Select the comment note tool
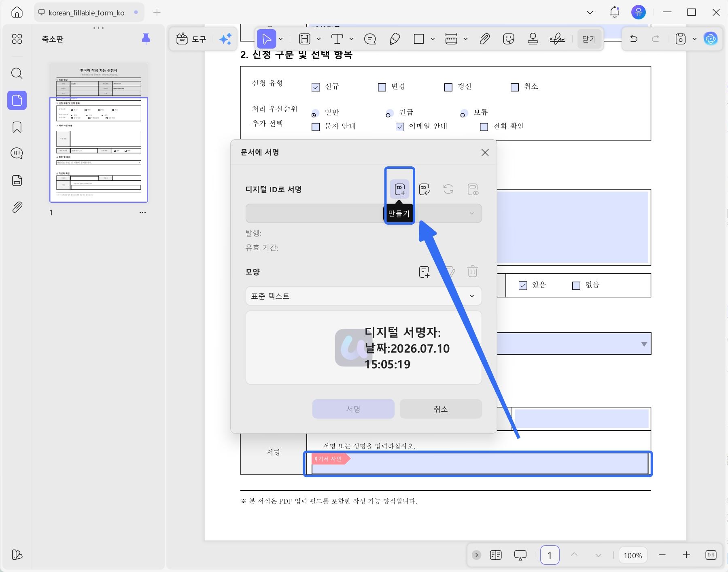This screenshot has height=572, width=728. (370, 39)
